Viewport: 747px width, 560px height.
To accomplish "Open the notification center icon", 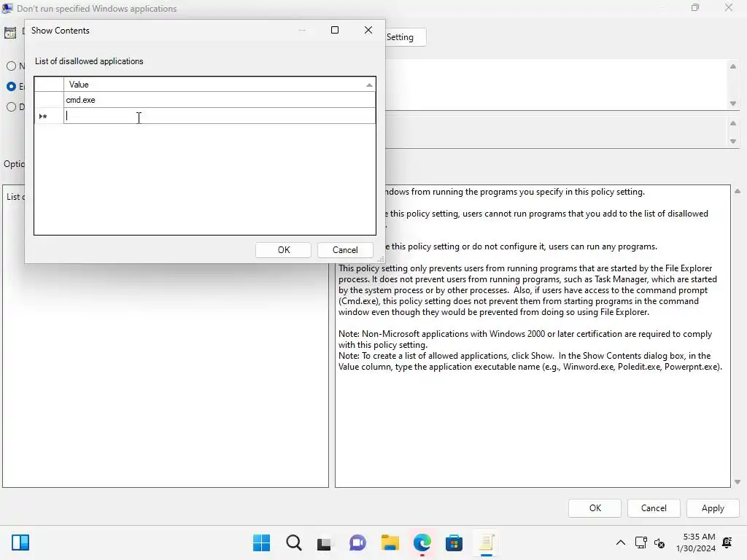I will point(728,542).
